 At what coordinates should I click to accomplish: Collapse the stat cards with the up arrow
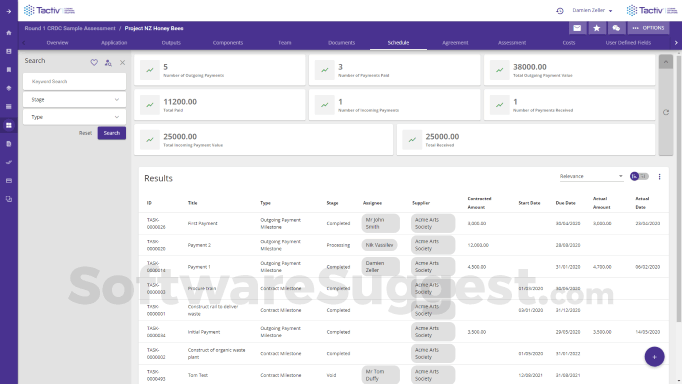pos(665,62)
